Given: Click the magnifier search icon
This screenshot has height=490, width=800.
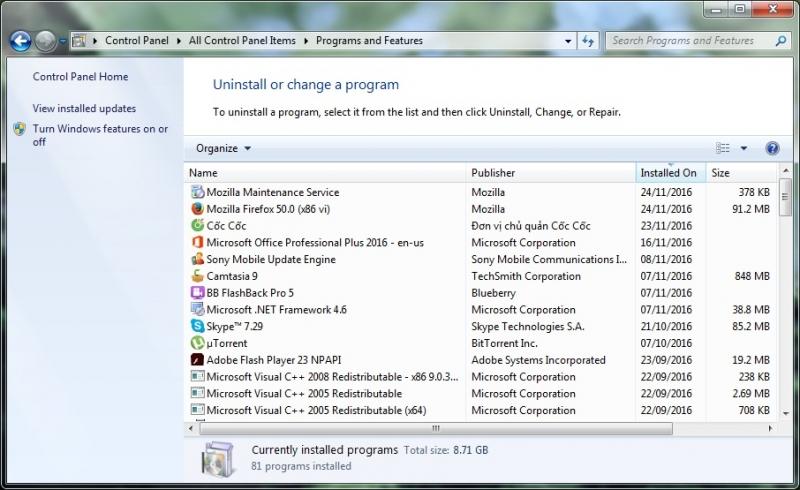Looking at the screenshot, I should coord(781,41).
